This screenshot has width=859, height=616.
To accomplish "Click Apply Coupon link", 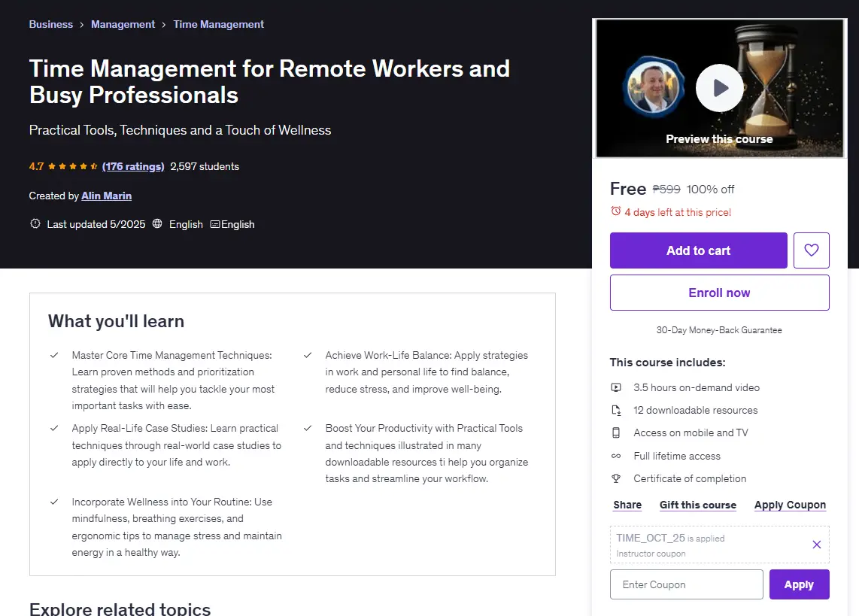I will click(790, 505).
